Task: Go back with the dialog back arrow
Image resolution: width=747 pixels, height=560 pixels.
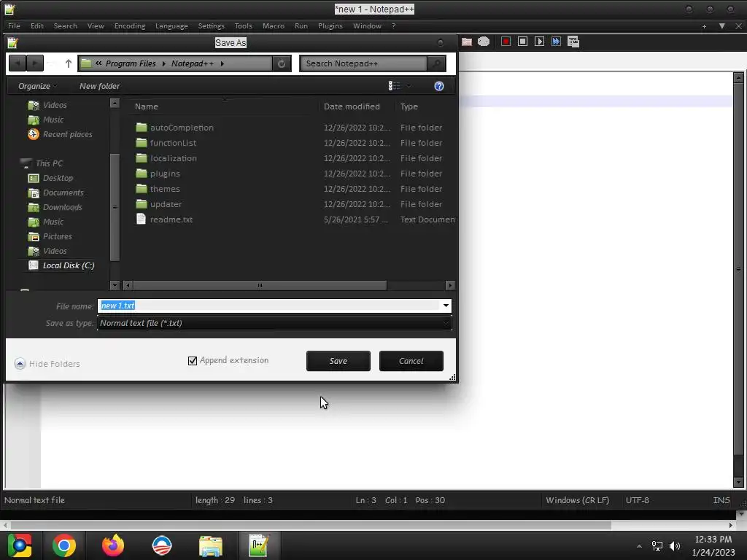Action: click(18, 63)
